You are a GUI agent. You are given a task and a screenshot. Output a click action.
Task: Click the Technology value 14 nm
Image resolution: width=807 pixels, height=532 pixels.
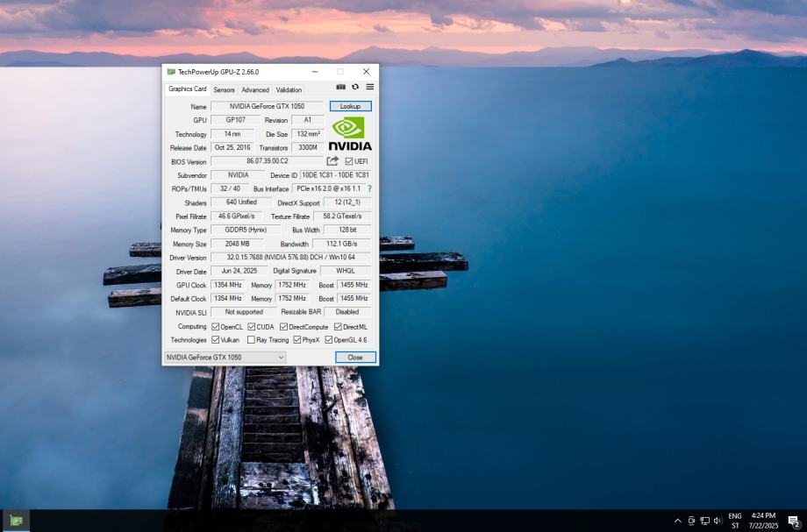(x=232, y=133)
